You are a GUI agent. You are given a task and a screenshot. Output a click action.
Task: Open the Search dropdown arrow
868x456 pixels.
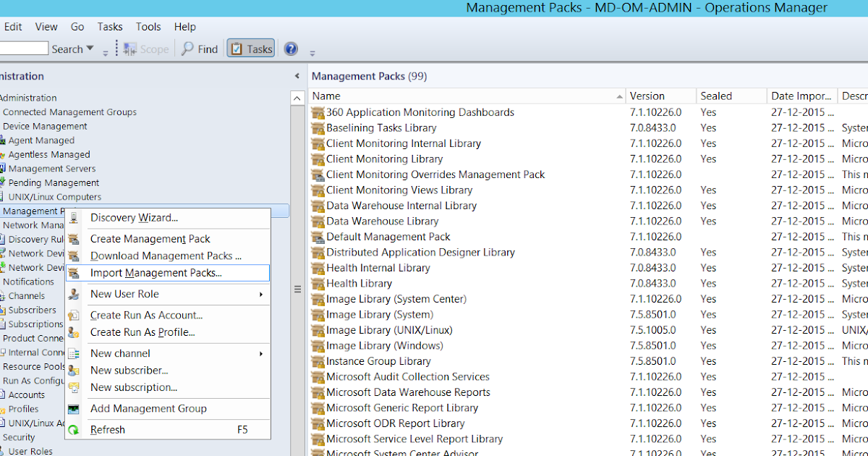tap(90, 48)
